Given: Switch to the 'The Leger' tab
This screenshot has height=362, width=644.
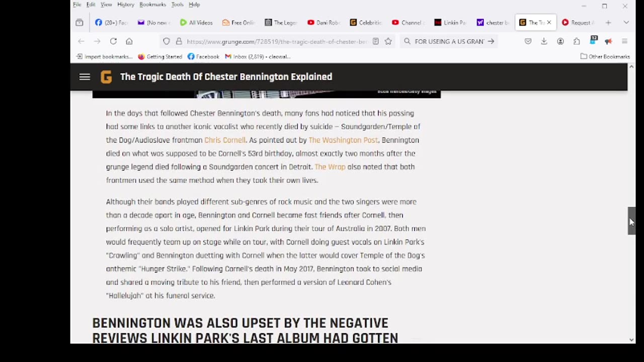Looking at the screenshot, I should click(x=281, y=23).
